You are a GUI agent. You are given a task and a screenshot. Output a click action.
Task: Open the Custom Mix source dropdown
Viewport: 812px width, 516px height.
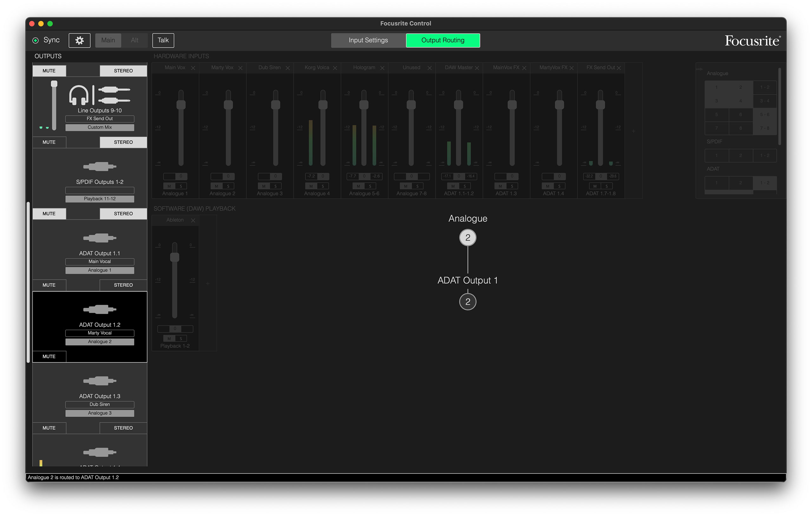(x=100, y=127)
